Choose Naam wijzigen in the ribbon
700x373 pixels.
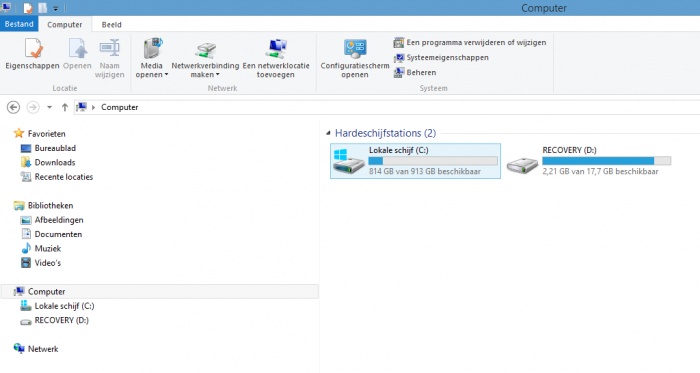109,58
